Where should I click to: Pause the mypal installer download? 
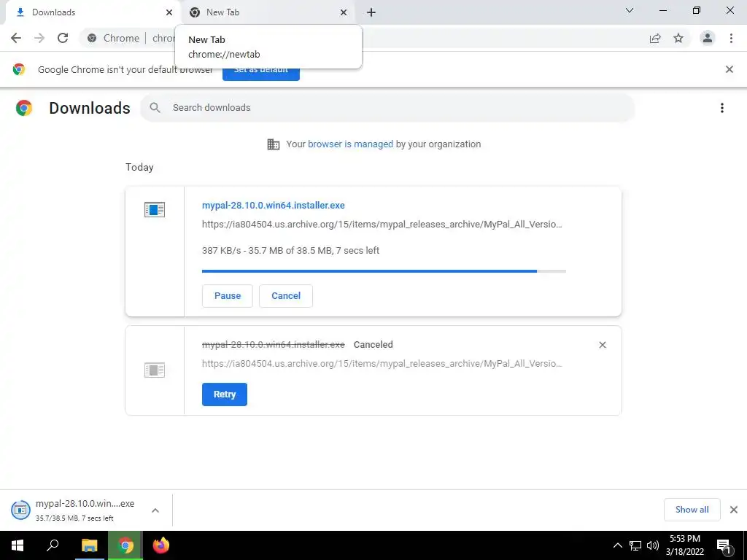(228, 296)
